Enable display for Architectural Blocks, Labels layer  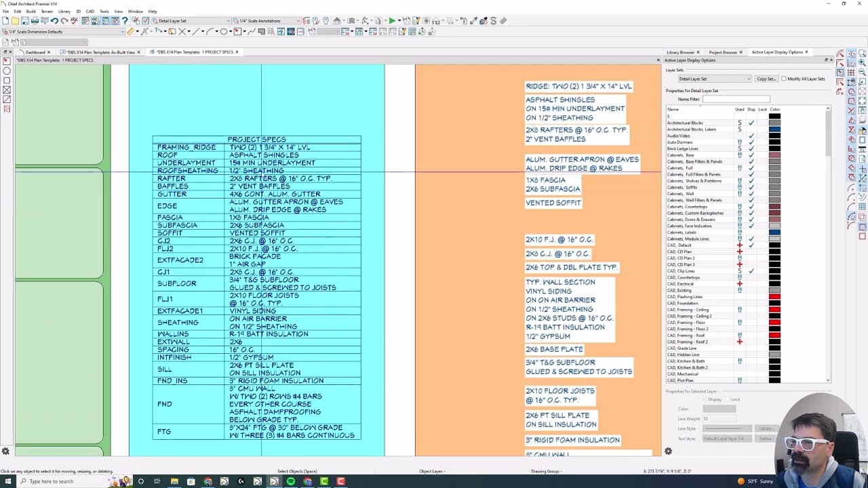[751, 129]
